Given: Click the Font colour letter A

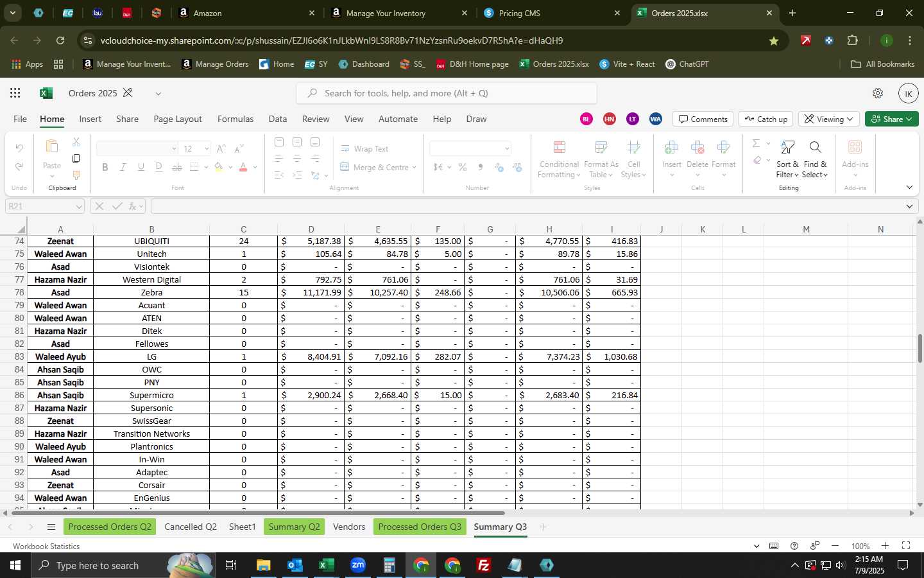Looking at the screenshot, I should [243, 167].
